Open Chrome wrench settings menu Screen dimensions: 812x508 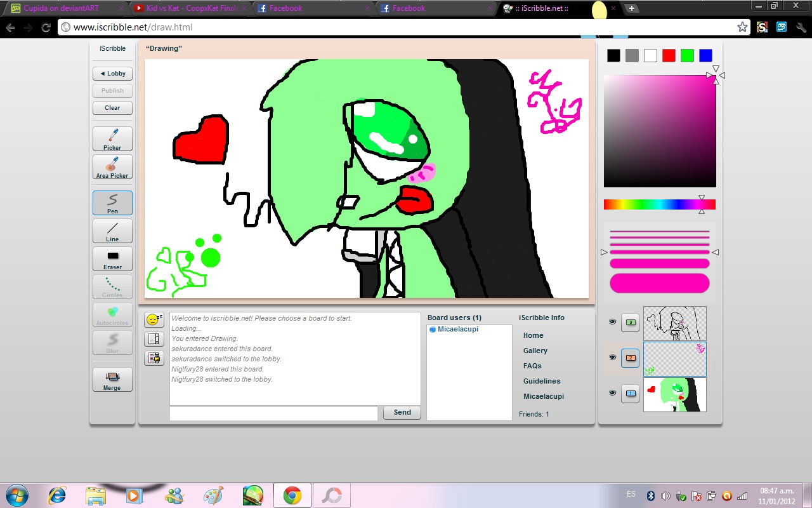[x=801, y=27]
